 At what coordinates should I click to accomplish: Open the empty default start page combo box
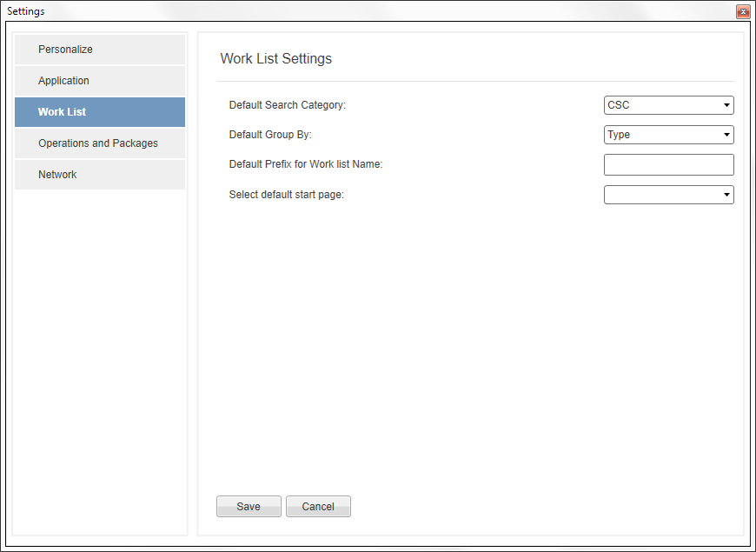(669, 195)
